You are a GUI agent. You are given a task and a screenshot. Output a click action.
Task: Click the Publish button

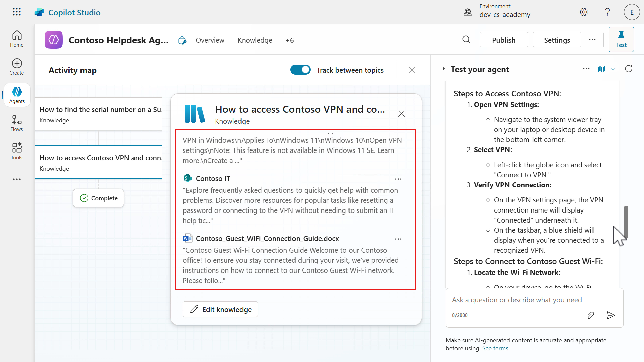[503, 40]
